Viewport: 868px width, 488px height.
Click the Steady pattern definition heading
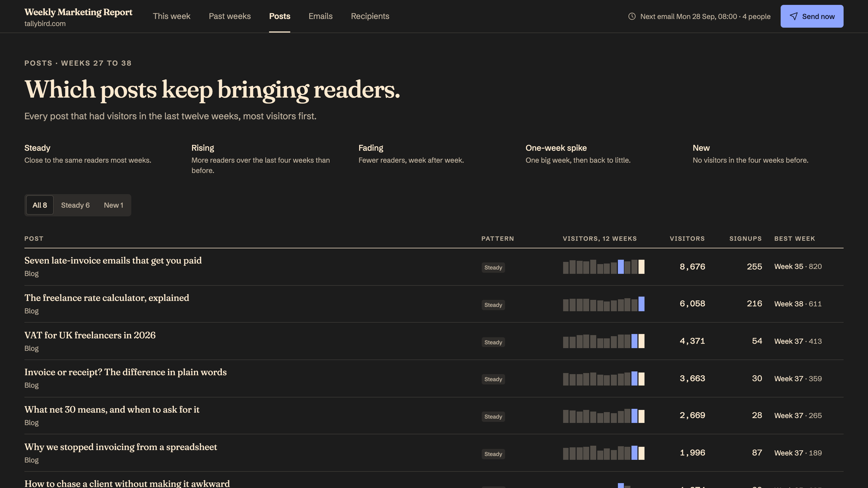37,148
